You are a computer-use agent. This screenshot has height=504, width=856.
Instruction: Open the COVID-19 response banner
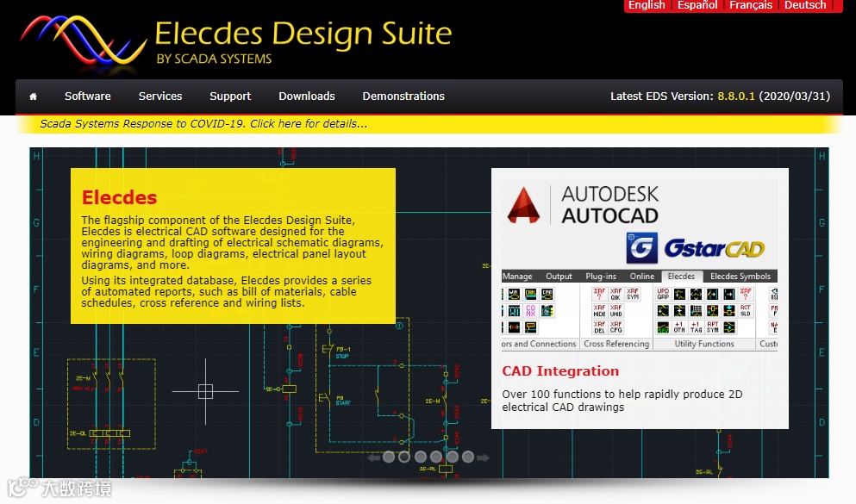coord(203,124)
